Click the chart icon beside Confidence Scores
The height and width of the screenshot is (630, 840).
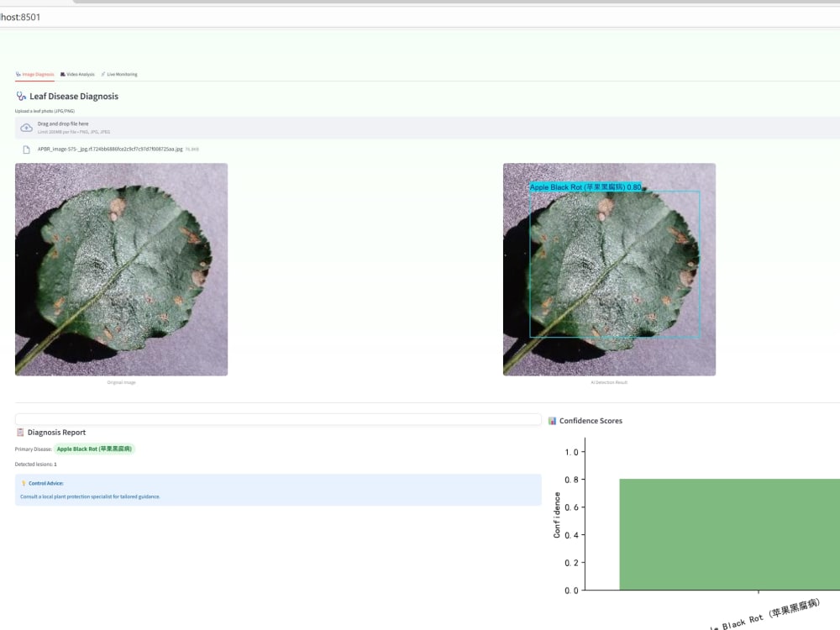point(553,421)
